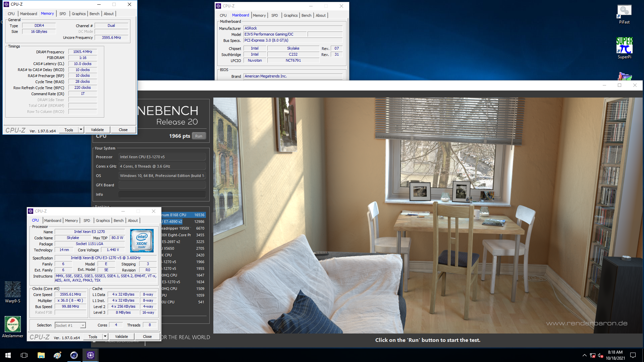Select Memory tab in Mainboard window
Image resolution: width=644 pixels, height=362 pixels.
[x=259, y=15]
